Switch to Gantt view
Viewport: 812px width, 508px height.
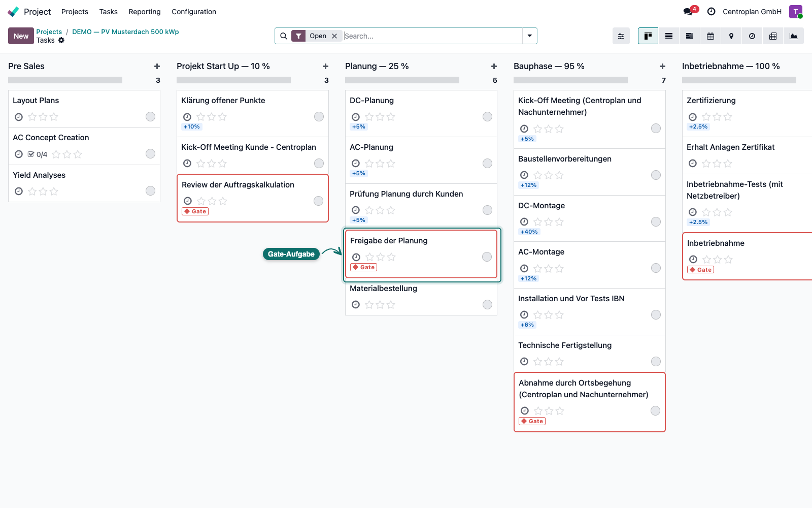(x=690, y=36)
